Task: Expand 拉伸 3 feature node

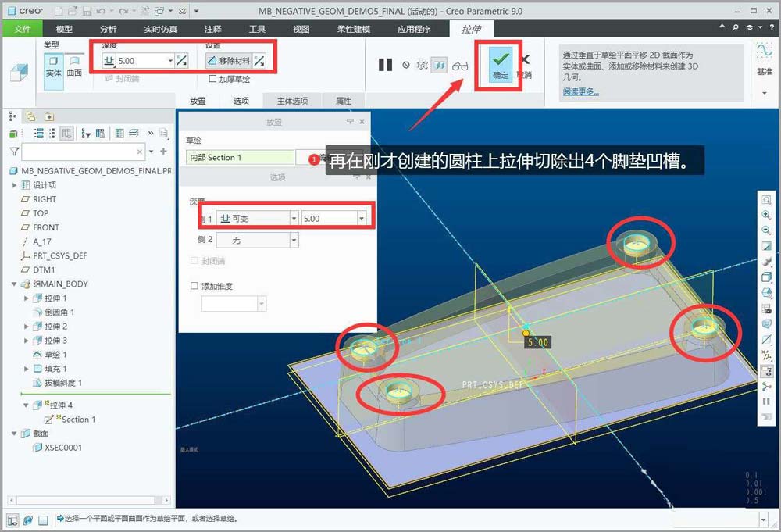Action: coord(27,341)
